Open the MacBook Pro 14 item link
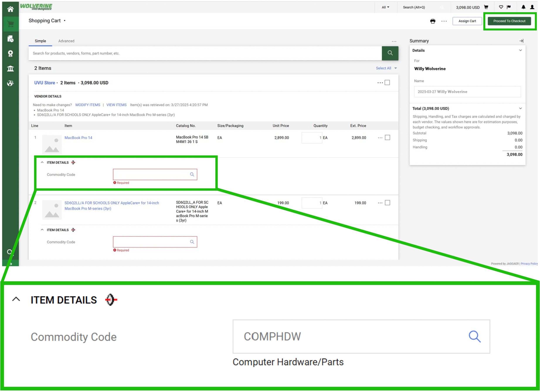This screenshot has height=392, width=540. tap(78, 138)
